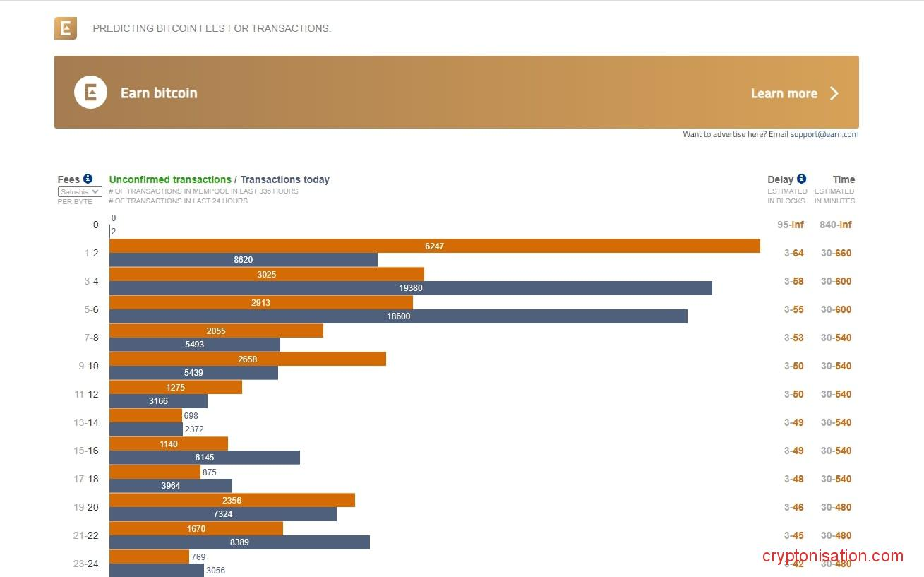Click the advertise email support text
This screenshot has width=924, height=577.
[x=770, y=134]
